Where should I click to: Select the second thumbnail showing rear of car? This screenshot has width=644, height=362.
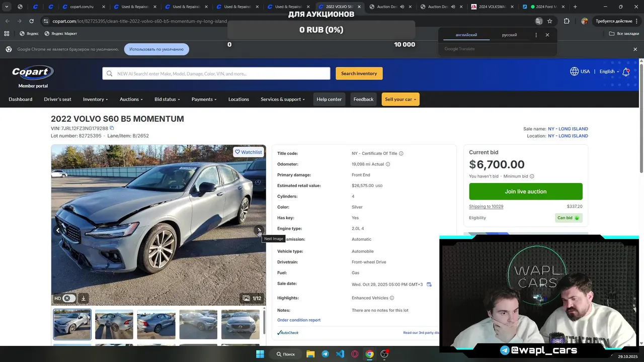(114, 324)
